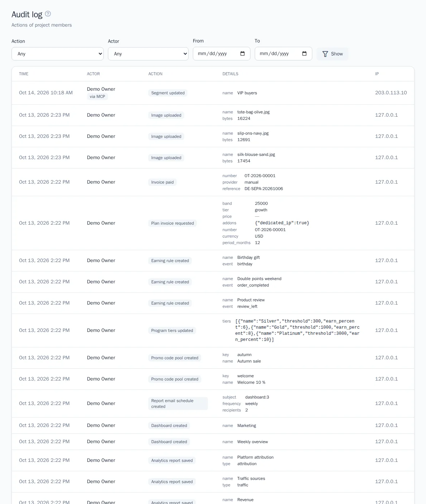The height and width of the screenshot is (504, 426).
Task: Click the reference DE-SEPA-20261006
Action: [x=264, y=189]
